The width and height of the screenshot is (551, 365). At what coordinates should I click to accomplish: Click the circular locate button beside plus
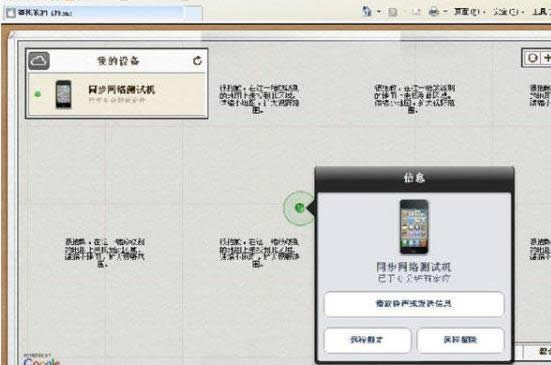[x=532, y=58]
